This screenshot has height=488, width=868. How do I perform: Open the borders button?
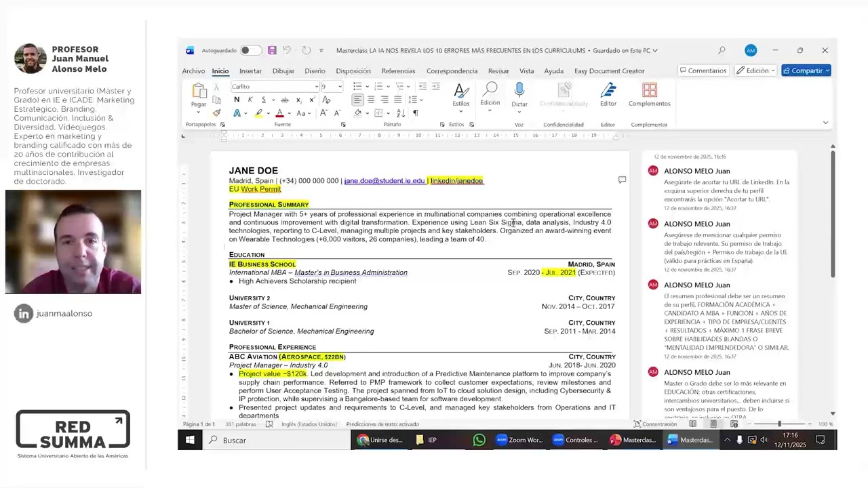point(378,113)
